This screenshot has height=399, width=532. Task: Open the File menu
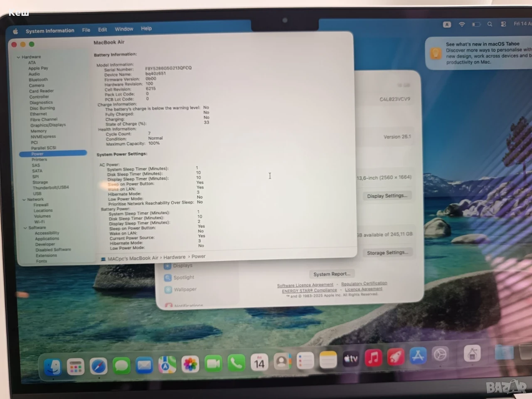click(x=86, y=30)
